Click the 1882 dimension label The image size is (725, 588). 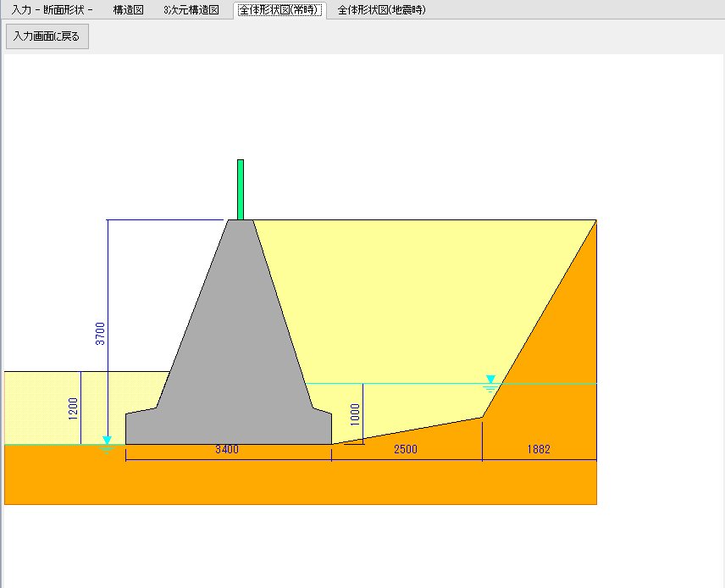pos(539,449)
